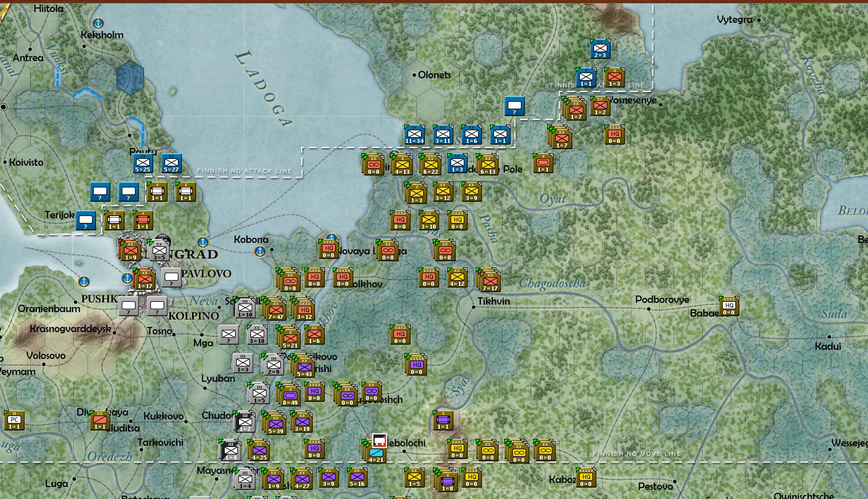Click the port anchor icon at Keksholm
This screenshot has width=868, height=499.
click(98, 23)
